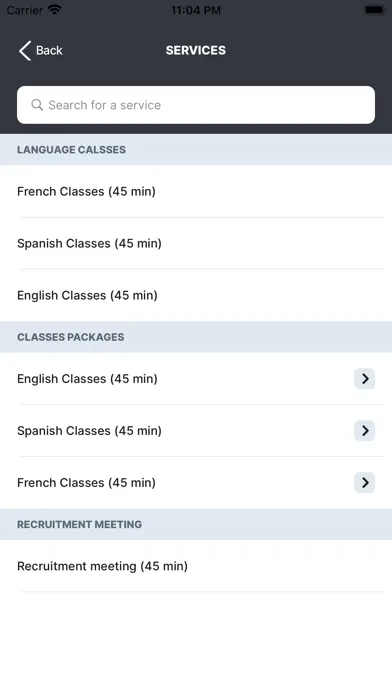Choose English Classes under Language Calsses

(x=196, y=295)
